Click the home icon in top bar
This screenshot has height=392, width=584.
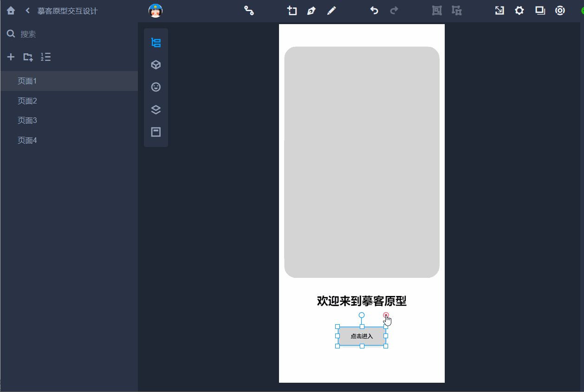point(11,11)
